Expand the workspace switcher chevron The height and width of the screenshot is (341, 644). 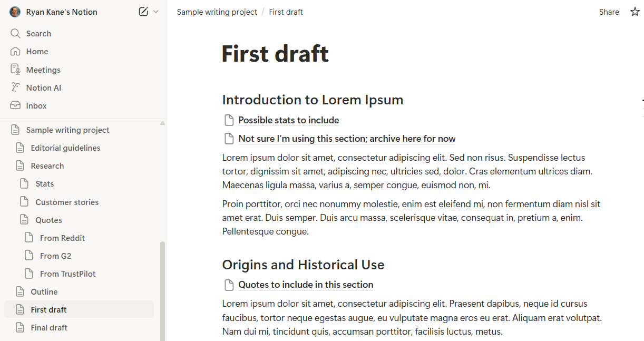click(x=155, y=12)
